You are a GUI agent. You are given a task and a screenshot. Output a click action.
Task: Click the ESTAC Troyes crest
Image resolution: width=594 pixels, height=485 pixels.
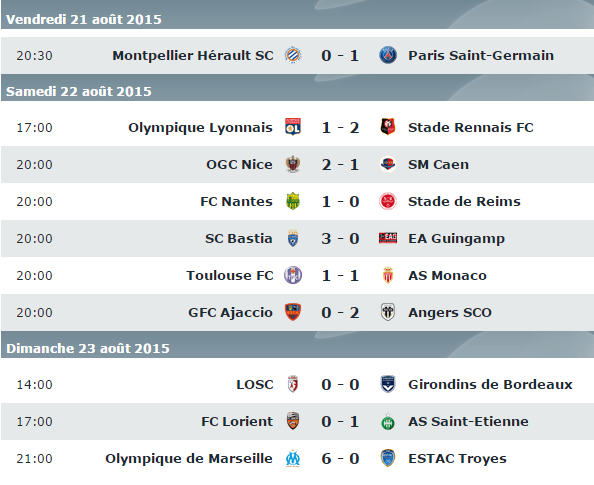(x=388, y=458)
